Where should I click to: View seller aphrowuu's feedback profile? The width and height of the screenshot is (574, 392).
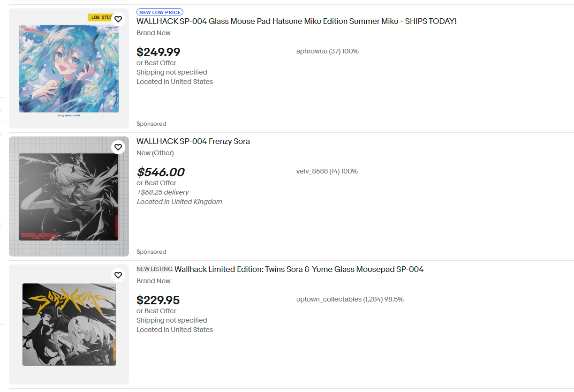[327, 51]
